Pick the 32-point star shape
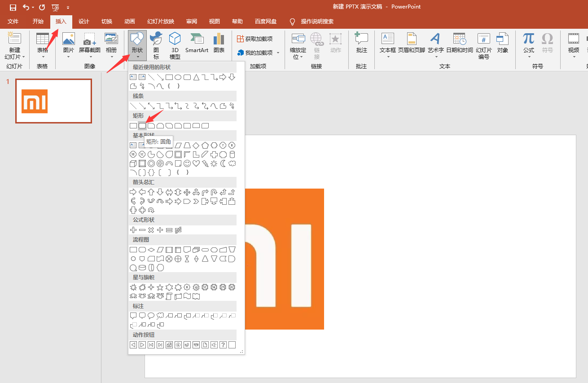The image size is (588, 383). point(232,287)
